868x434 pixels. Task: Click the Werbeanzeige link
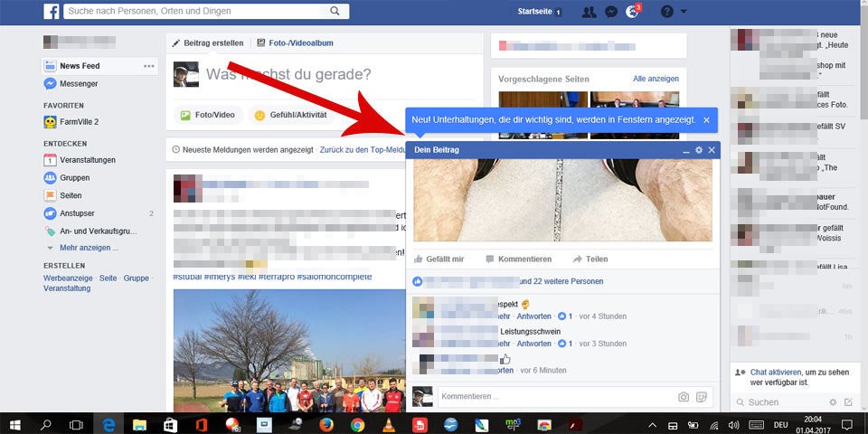[70, 278]
